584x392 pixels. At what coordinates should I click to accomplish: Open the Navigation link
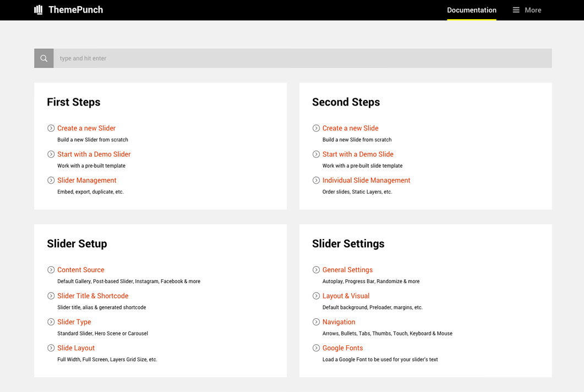(x=339, y=322)
